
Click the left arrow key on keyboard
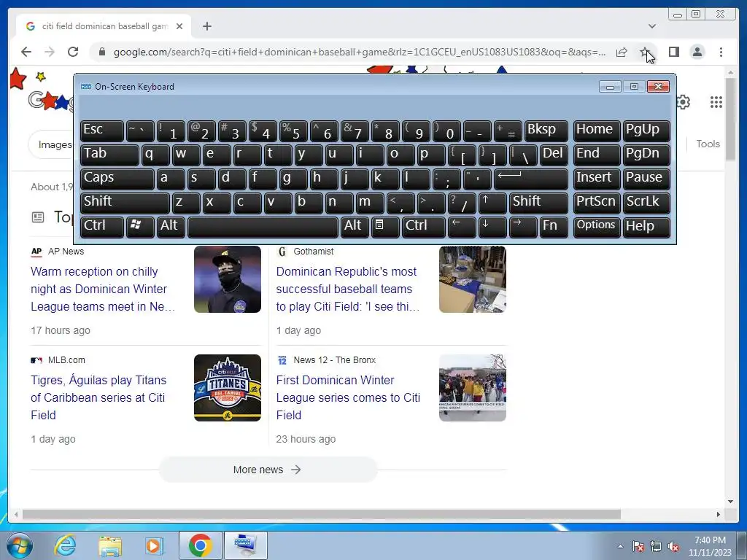(462, 226)
